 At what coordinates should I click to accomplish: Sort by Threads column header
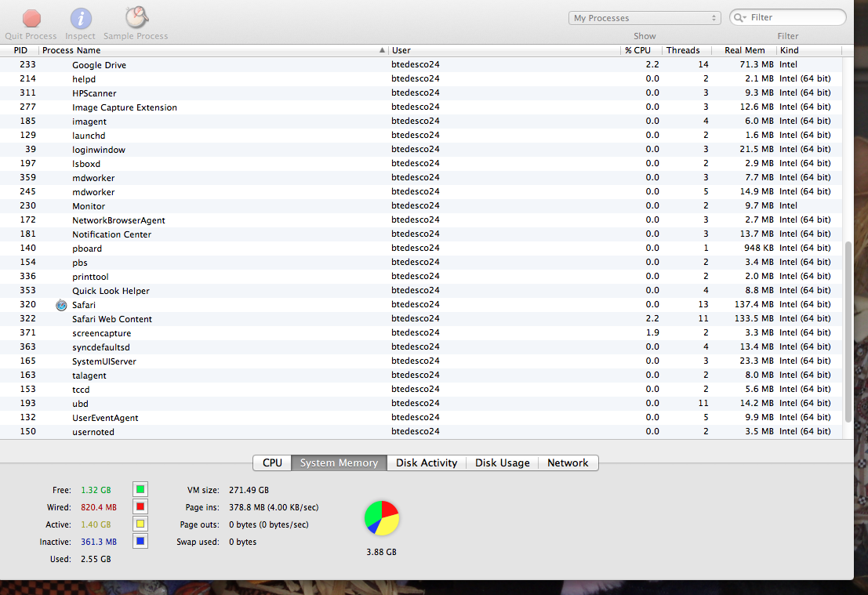point(686,50)
